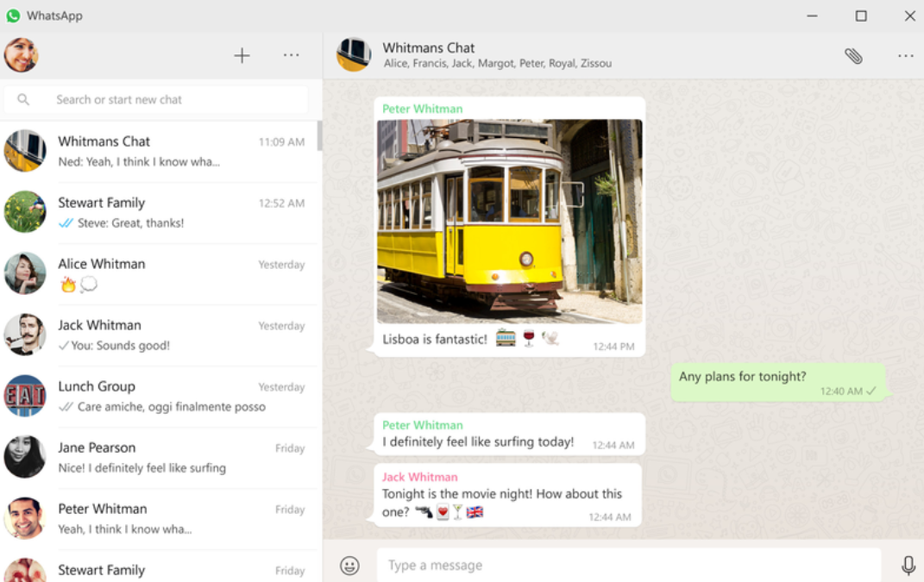The width and height of the screenshot is (924, 582).
Task: Click the new chat plus icon
Action: click(x=242, y=55)
